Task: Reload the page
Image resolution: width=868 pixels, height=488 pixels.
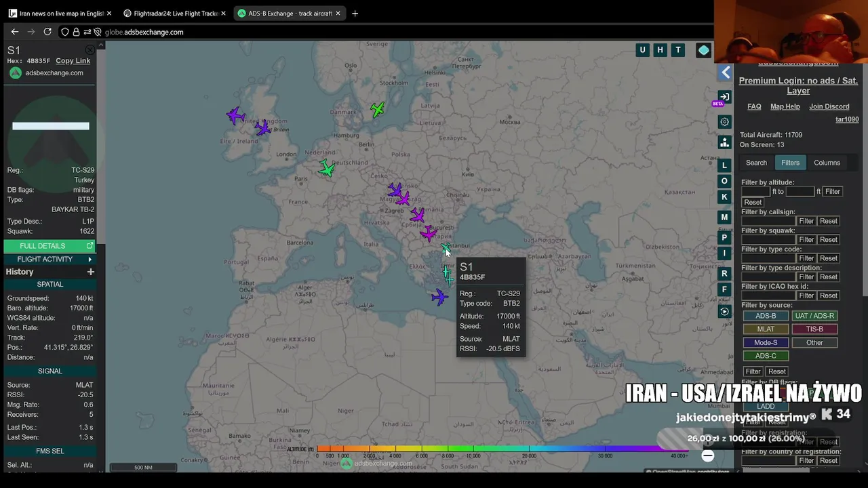Action: tap(47, 32)
